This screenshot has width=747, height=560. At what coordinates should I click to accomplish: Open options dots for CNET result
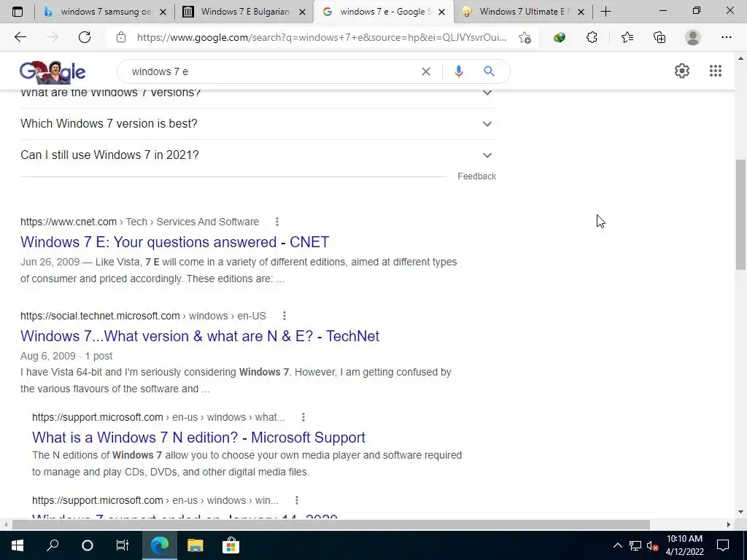point(276,222)
